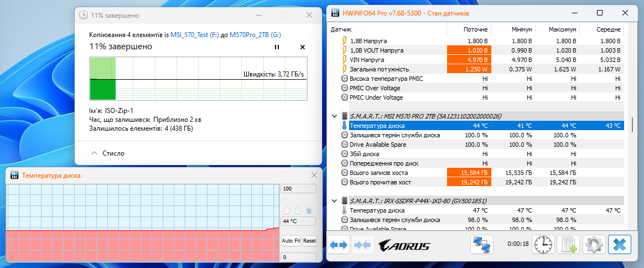Click the pink color swatch in graph window
Screen dimensions: 644x268
(287, 211)
